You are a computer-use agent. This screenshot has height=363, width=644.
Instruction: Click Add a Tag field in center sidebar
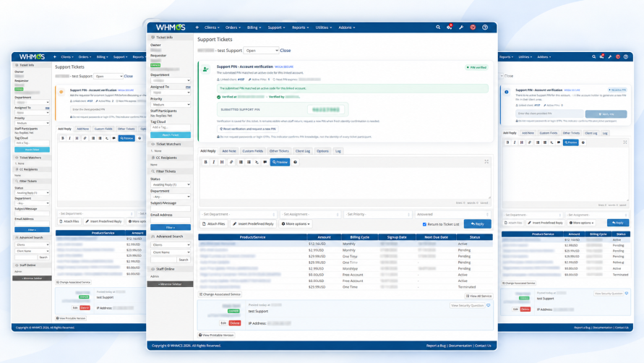[171, 127]
